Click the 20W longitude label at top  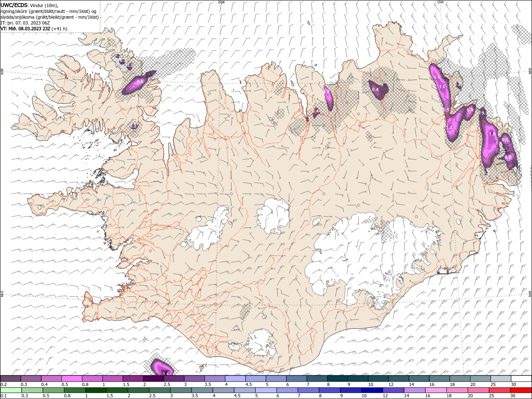(221, 2)
